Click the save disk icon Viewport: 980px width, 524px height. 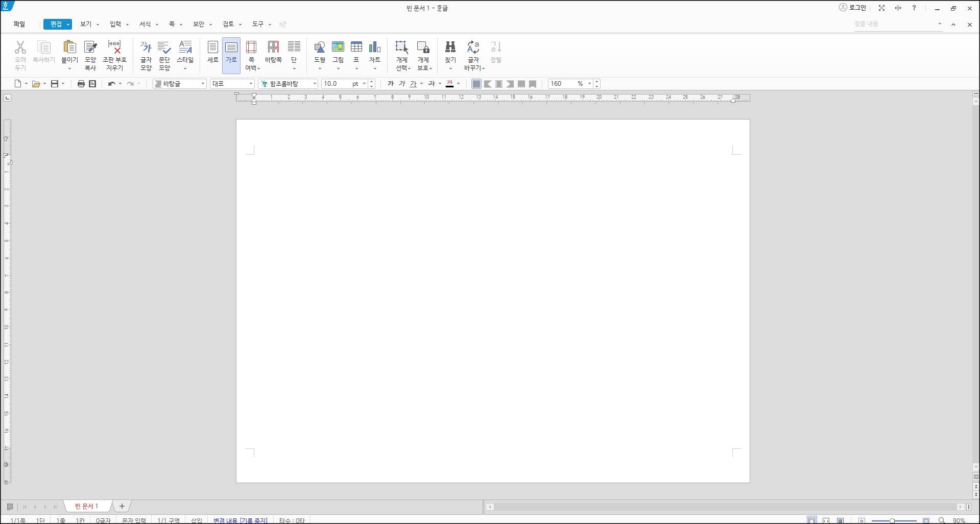point(55,84)
